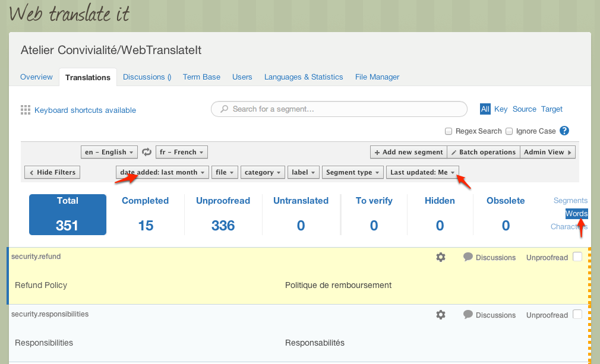Open Languages & Statistics tab
The width and height of the screenshot is (600, 364).
pos(304,77)
